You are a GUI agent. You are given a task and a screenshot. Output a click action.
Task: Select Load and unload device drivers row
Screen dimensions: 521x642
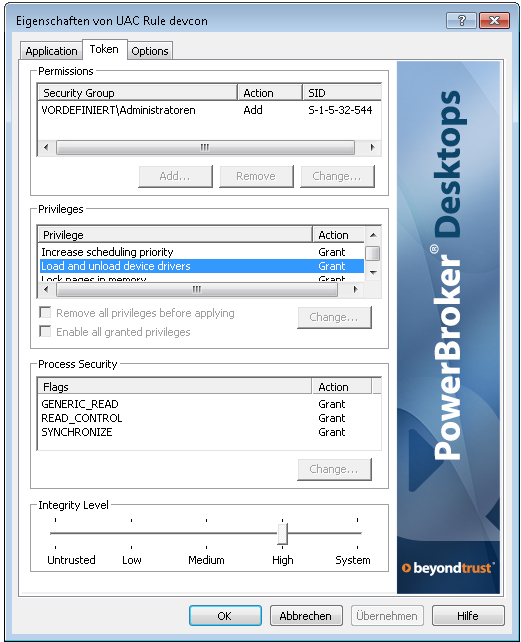pyautogui.click(x=202, y=266)
